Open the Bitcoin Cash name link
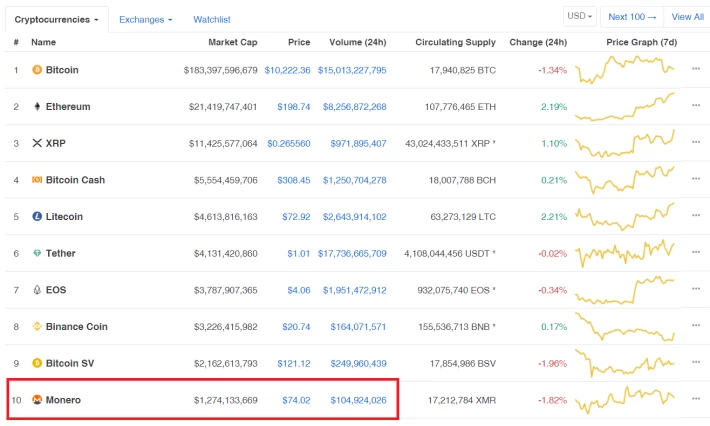The width and height of the screenshot is (710, 426). click(x=75, y=180)
